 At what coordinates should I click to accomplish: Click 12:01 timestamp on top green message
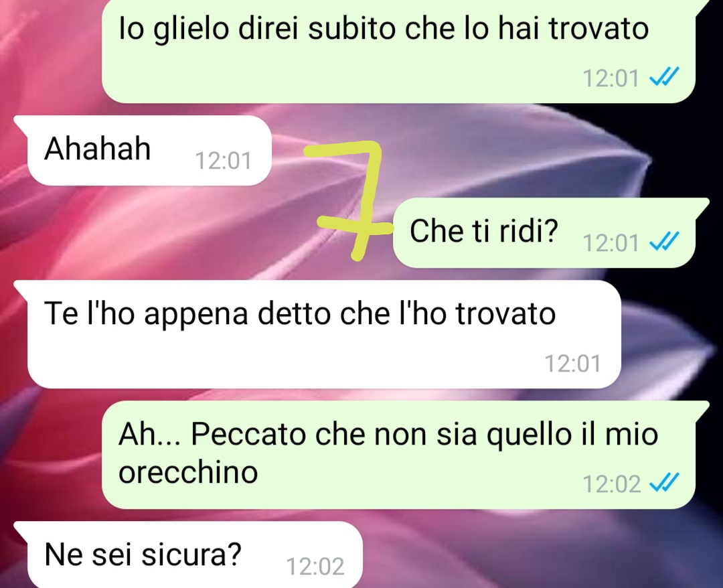coord(611,78)
